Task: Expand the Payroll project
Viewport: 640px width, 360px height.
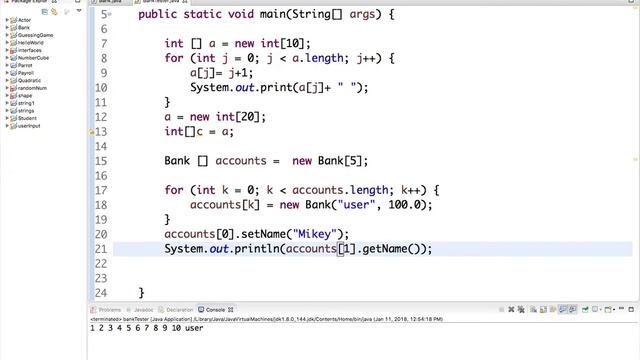Action: click(7, 73)
